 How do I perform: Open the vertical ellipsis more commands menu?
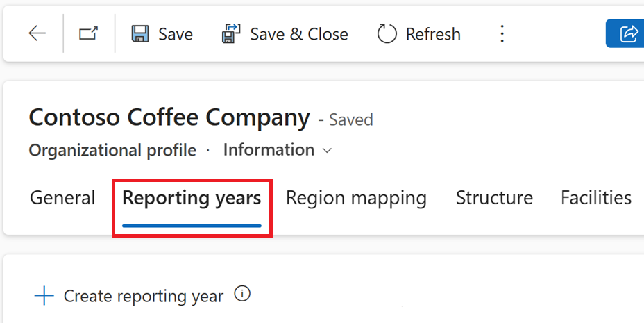pyautogui.click(x=502, y=33)
